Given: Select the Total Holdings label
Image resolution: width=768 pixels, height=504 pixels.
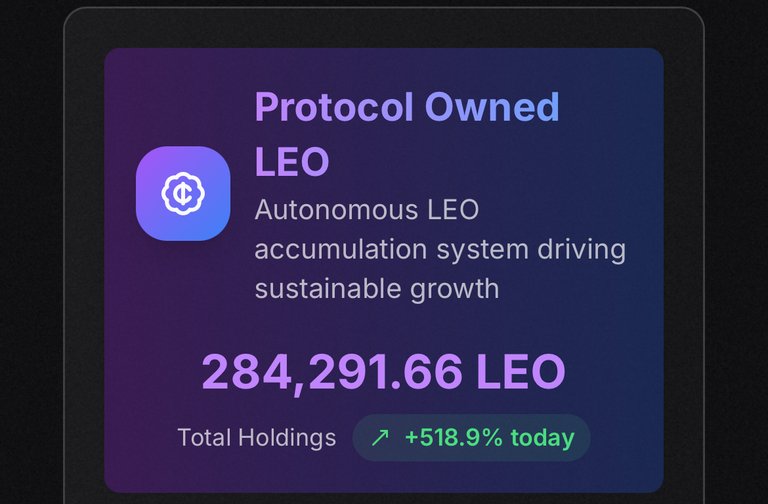Looking at the screenshot, I should (257, 437).
